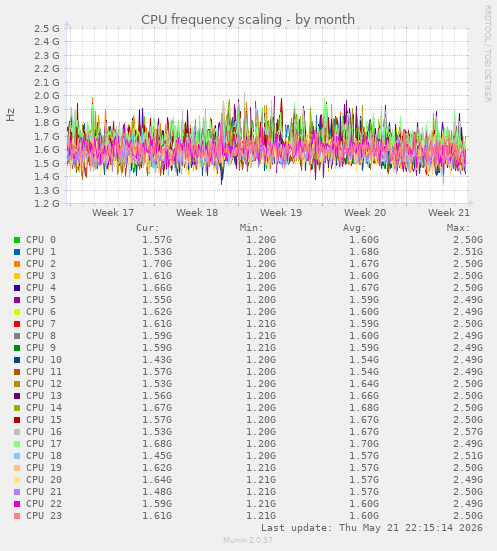Click the light blue CPU 18 swatch

pos(17,456)
